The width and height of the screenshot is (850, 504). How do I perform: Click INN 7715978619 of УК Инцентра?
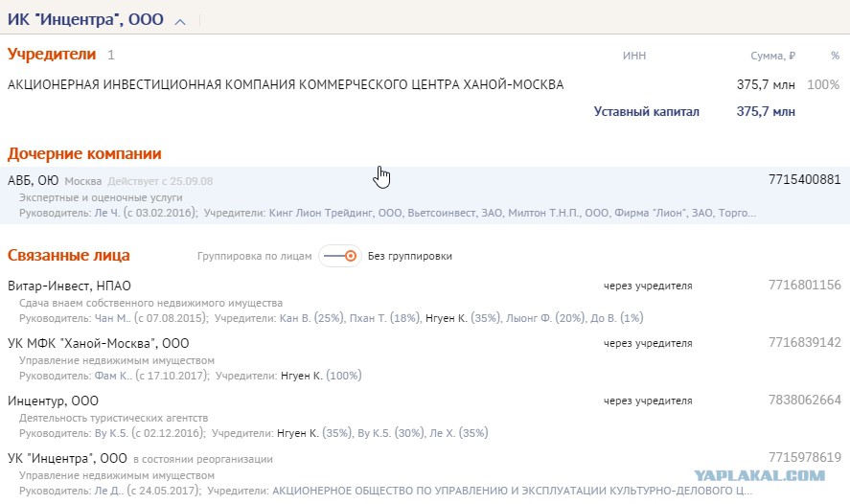tap(804, 457)
